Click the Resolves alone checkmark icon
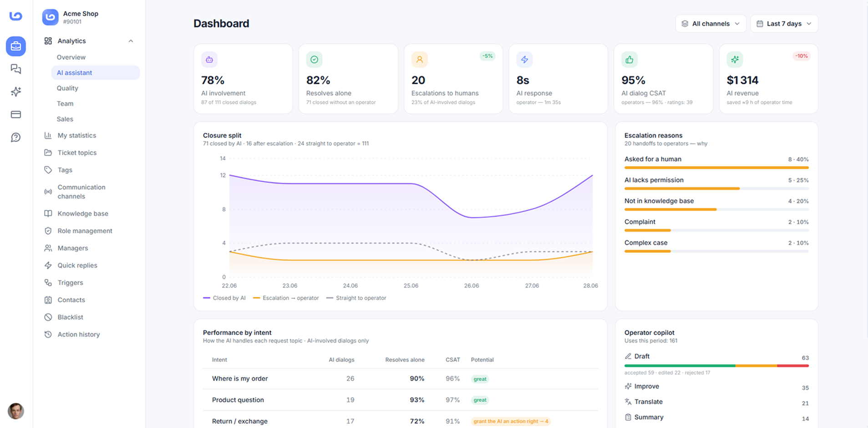 coord(314,60)
